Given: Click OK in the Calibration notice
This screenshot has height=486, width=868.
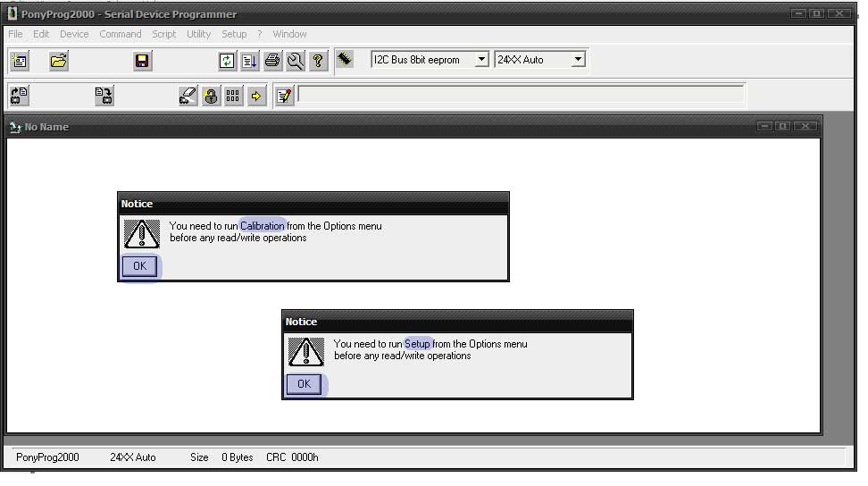Looking at the screenshot, I should [x=139, y=266].
